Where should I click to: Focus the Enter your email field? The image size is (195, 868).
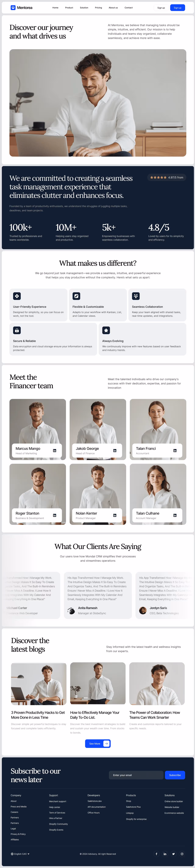tap(136, 775)
